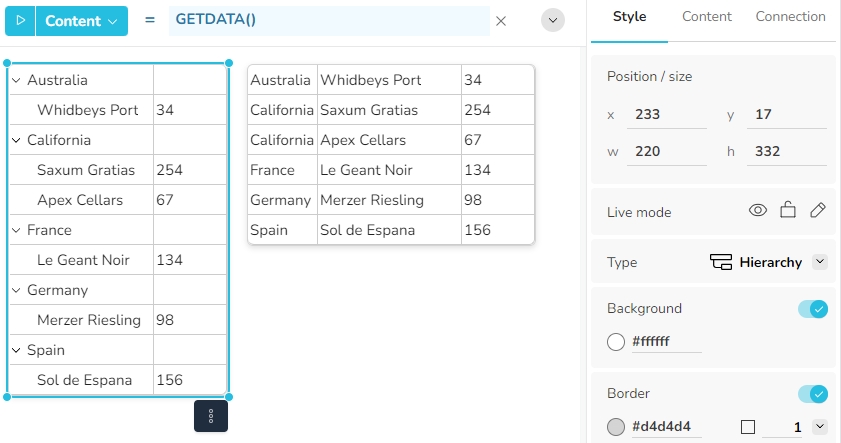Open the Connection tab
This screenshot has height=443, width=841.
790,17
